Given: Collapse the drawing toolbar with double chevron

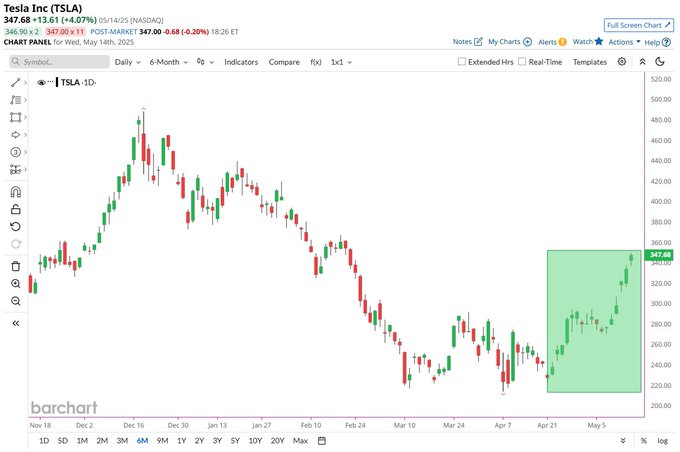Looking at the screenshot, I should [16, 323].
